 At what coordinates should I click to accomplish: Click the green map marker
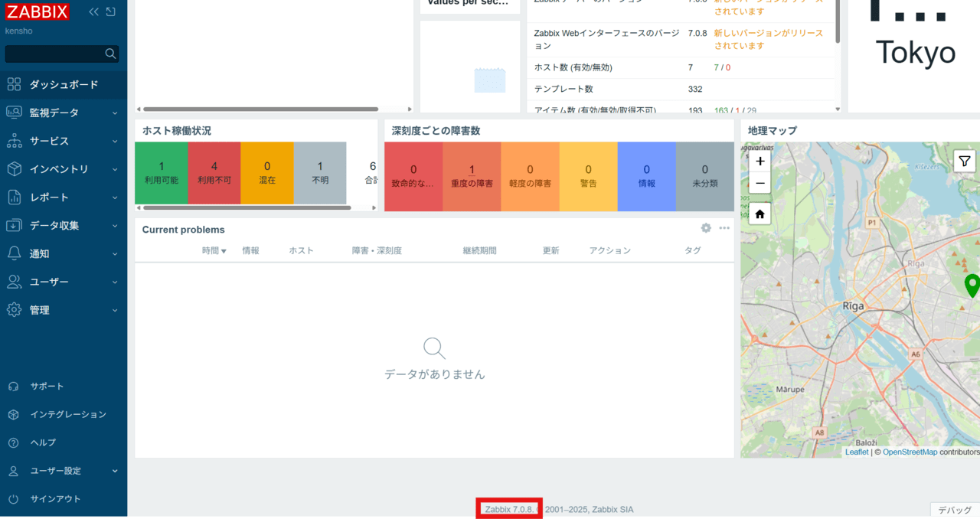click(972, 285)
